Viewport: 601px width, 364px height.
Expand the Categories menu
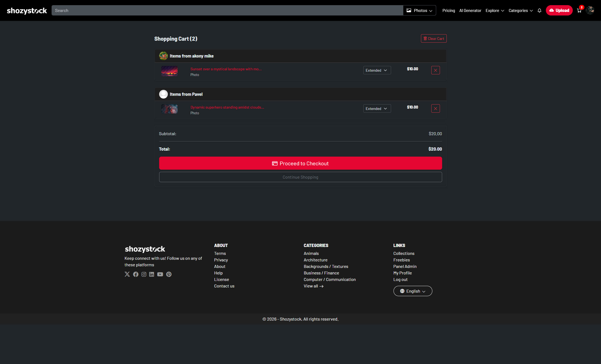coord(520,11)
